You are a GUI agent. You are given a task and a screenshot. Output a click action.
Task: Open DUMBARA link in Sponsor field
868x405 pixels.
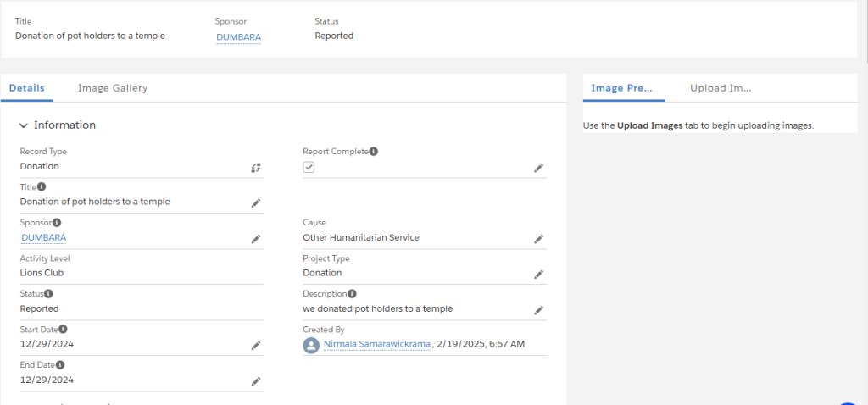pyautogui.click(x=44, y=238)
